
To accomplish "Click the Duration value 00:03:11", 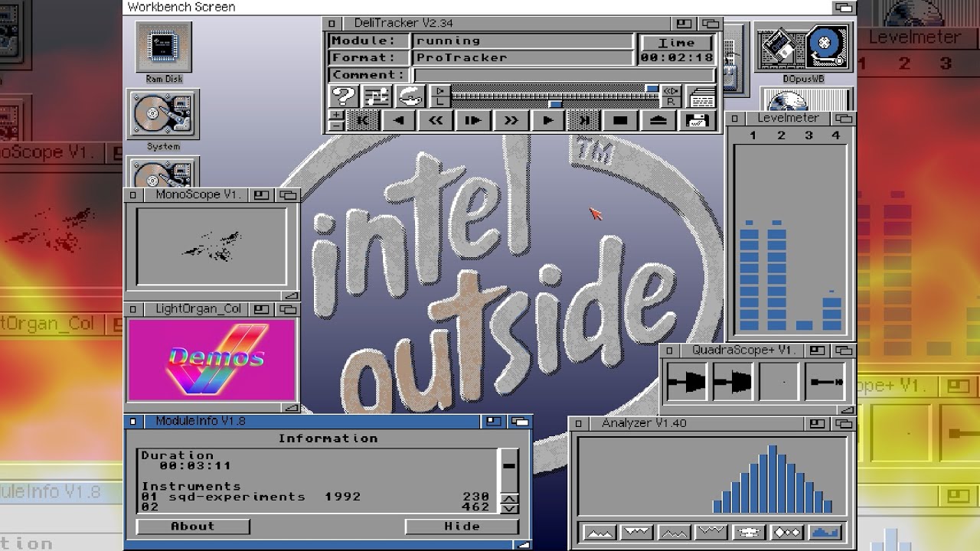I will (x=195, y=465).
